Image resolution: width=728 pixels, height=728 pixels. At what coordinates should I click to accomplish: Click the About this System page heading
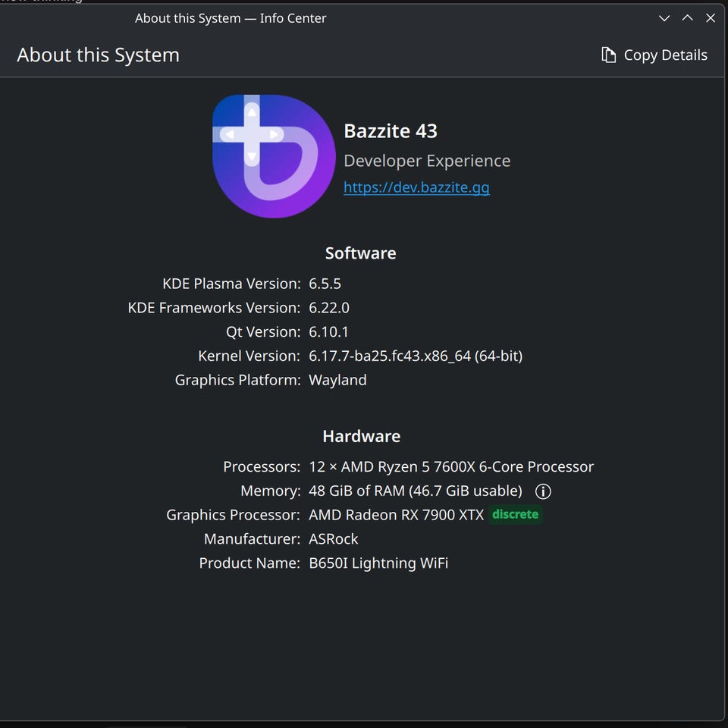(x=98, y=55)
